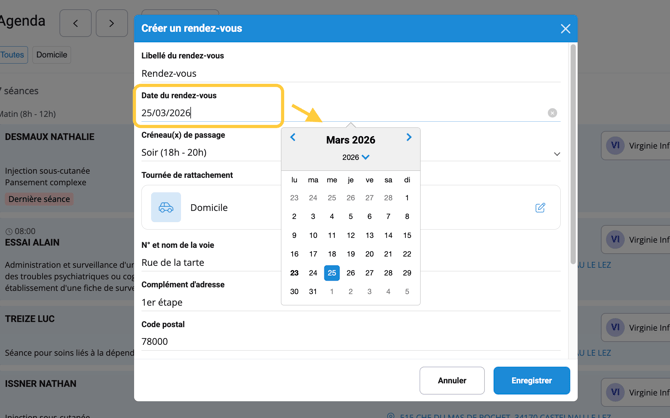Viewport: 670px width, 418px height.
Task: Click the Date du rendez-vous input field
Action: [210, 113]
